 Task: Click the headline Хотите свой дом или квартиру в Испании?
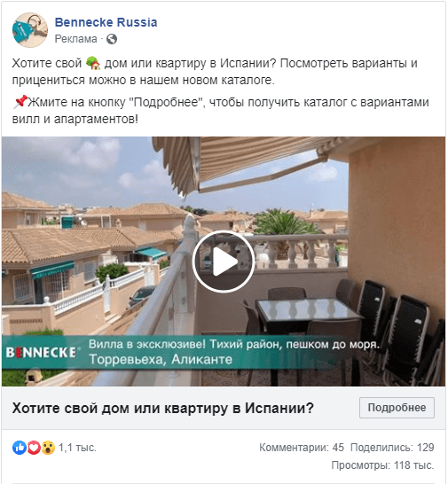pos(163,408)
